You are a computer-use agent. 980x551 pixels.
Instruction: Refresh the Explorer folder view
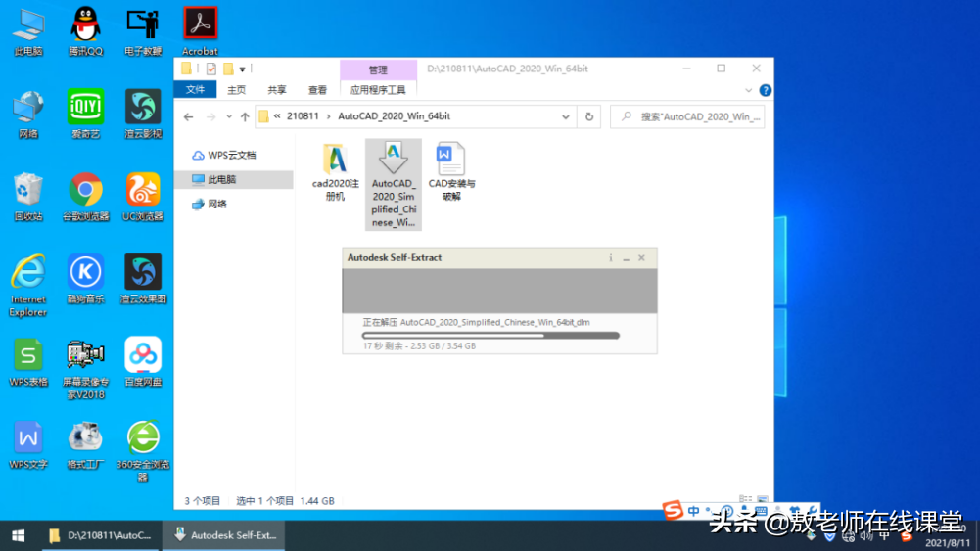pyautogui.click(x=588, y=116)
